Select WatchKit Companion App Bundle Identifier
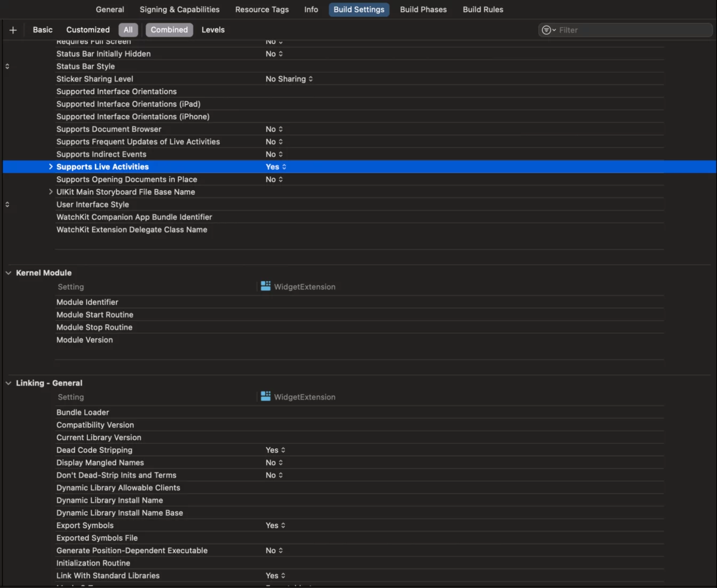 click(x=134, y=217)
